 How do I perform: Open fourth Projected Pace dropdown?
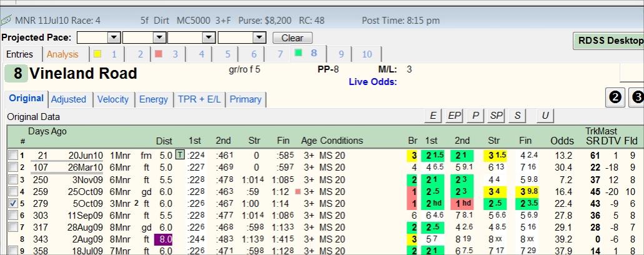click(259, 37)
